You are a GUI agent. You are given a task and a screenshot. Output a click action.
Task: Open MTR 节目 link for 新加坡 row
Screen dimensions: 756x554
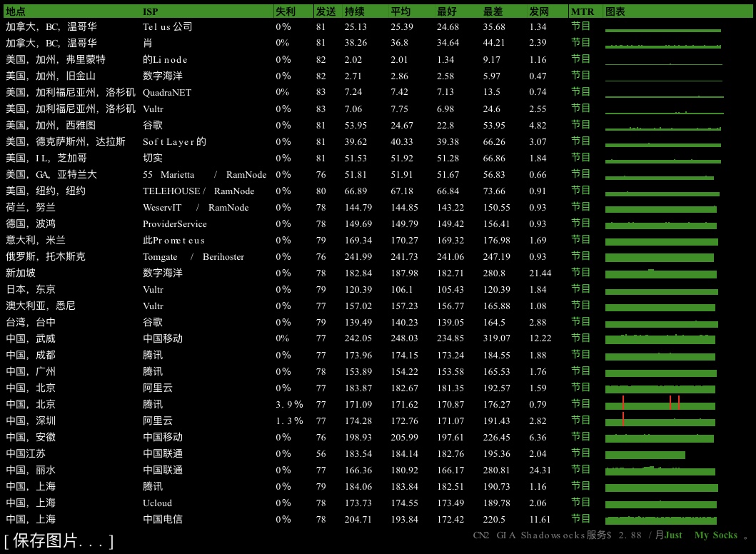[x=580, y=272]
